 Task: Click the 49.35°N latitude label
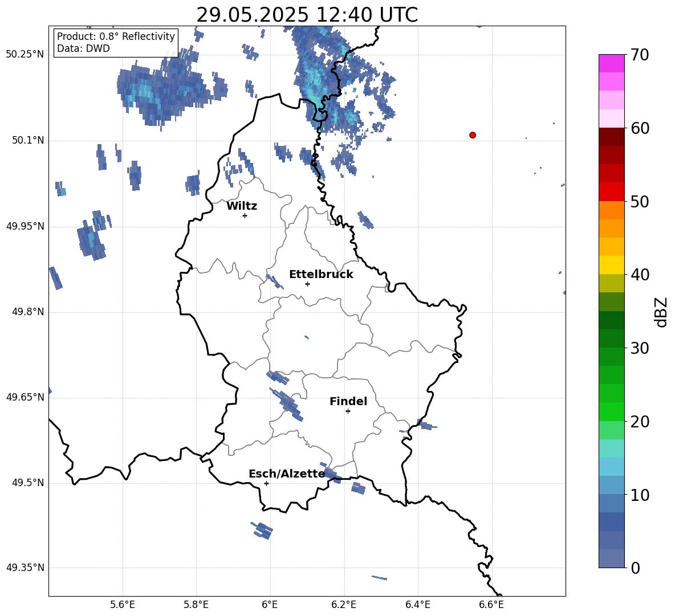25,568
